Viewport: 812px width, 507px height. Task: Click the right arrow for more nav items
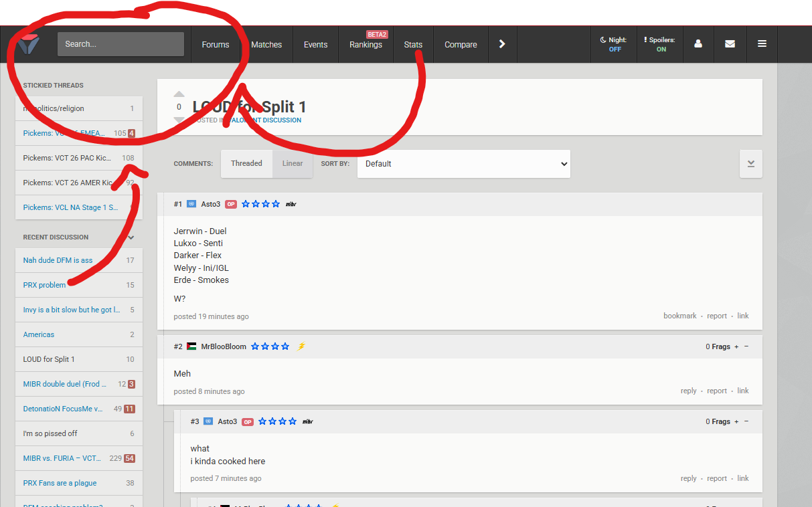click(502, 44)
